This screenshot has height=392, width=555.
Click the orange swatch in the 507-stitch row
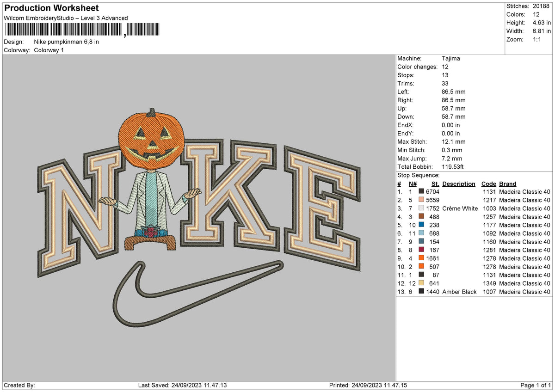click(x=421, y=266)
